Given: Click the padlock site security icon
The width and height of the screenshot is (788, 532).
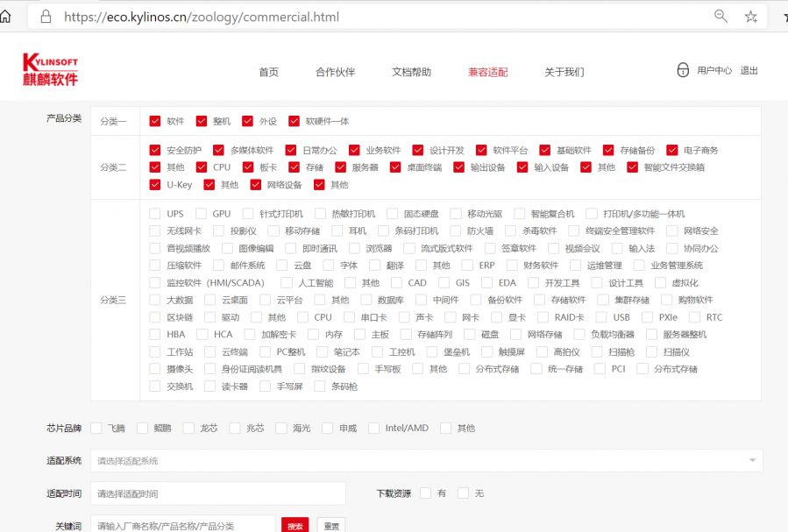Looking at the screenshot, I should point(46,17).
